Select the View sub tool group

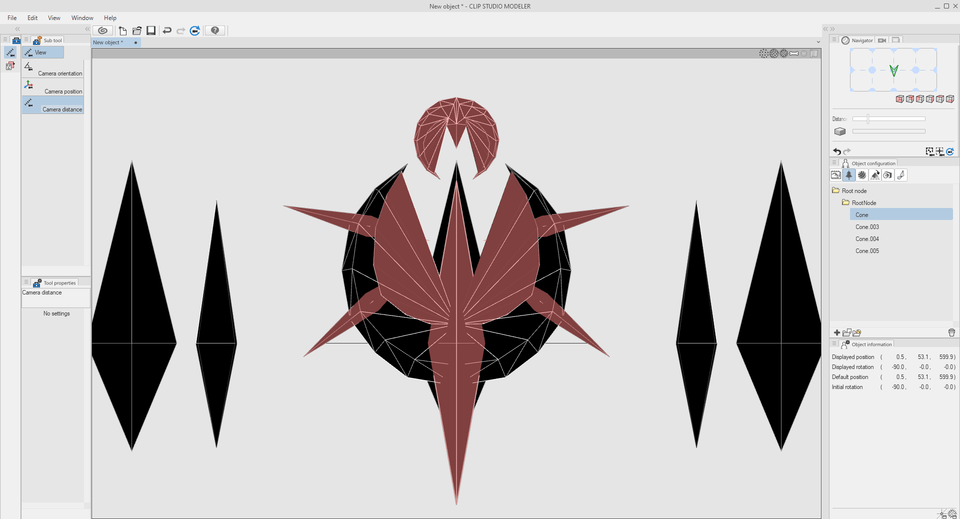43,53
